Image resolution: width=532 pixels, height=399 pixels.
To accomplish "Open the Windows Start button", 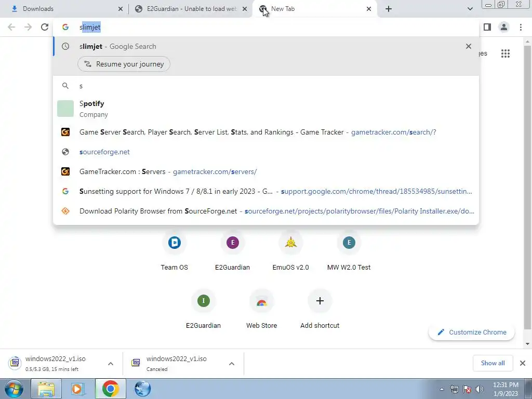I will (x=14, y=389).
